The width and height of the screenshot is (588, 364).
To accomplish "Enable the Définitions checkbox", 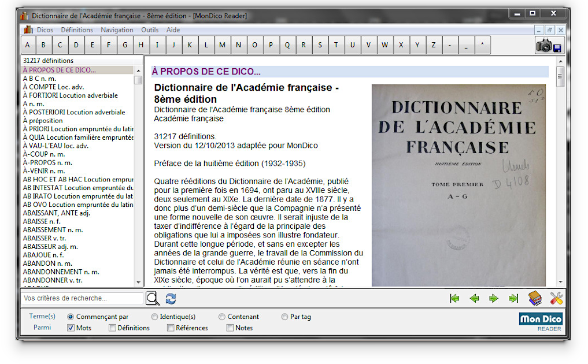I will (x=112, y=328).
